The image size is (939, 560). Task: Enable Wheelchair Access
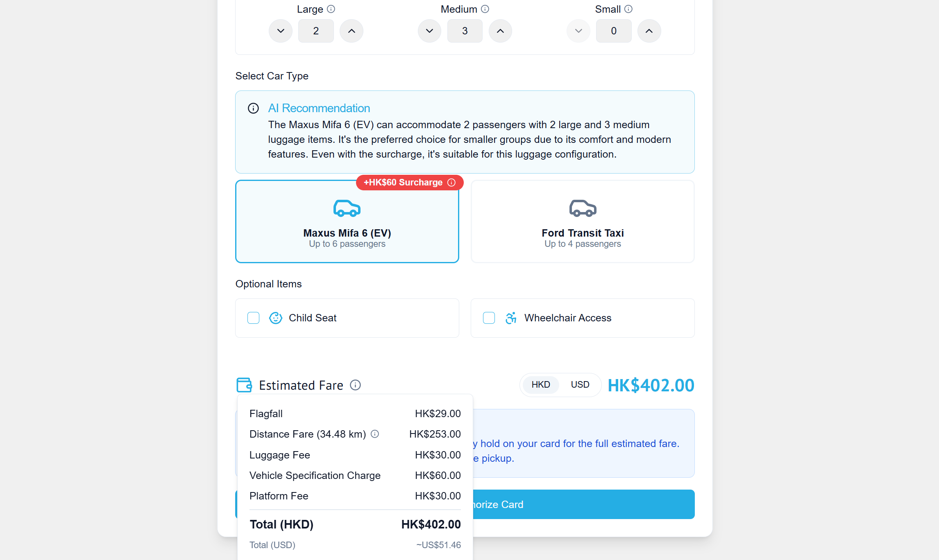[489, 318]
